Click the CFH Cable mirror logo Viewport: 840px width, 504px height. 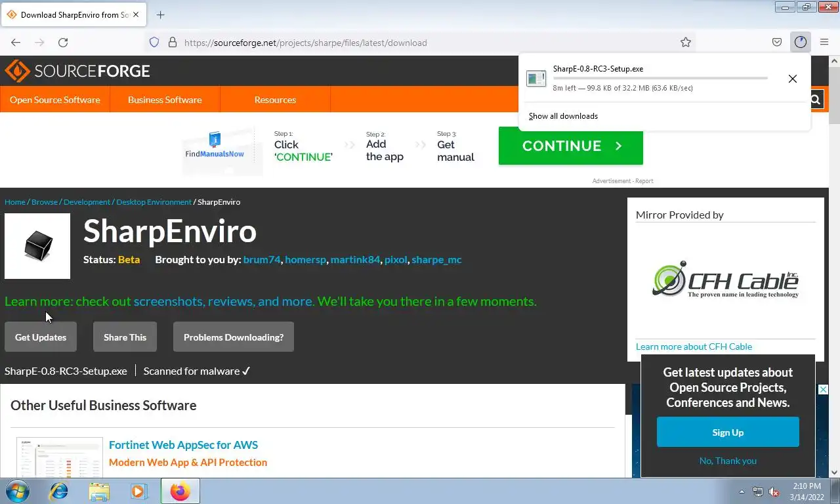tap(725, 280)
